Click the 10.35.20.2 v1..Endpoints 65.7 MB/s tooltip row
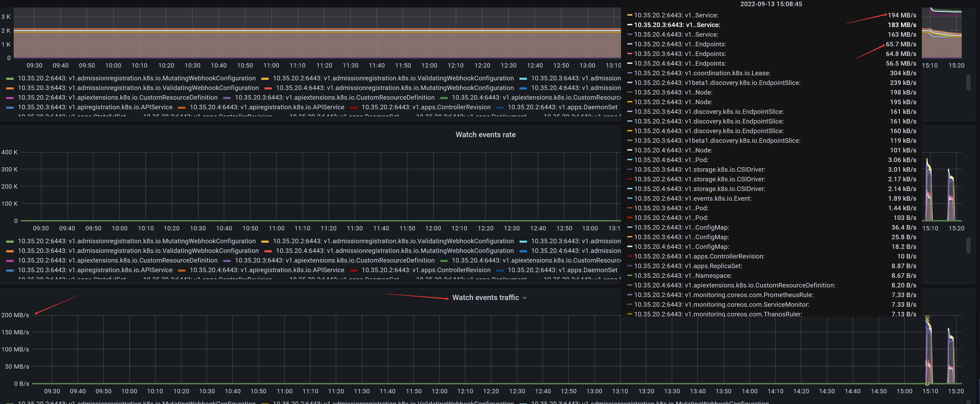The width and height of the screenshot is (980, 404). click(x=680, y=44)
